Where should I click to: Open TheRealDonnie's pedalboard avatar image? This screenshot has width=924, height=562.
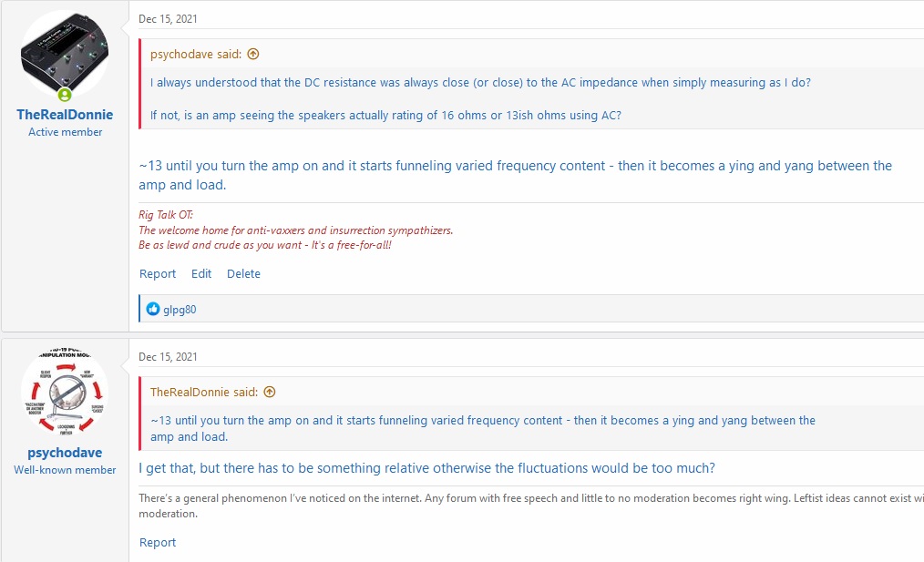[65, 55]
